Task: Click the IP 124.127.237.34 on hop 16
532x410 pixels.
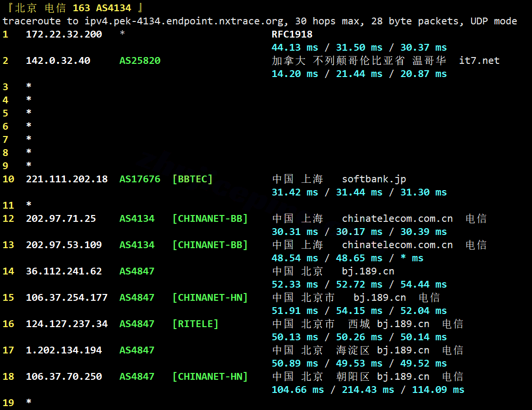Action: click(x=67, y=324)
